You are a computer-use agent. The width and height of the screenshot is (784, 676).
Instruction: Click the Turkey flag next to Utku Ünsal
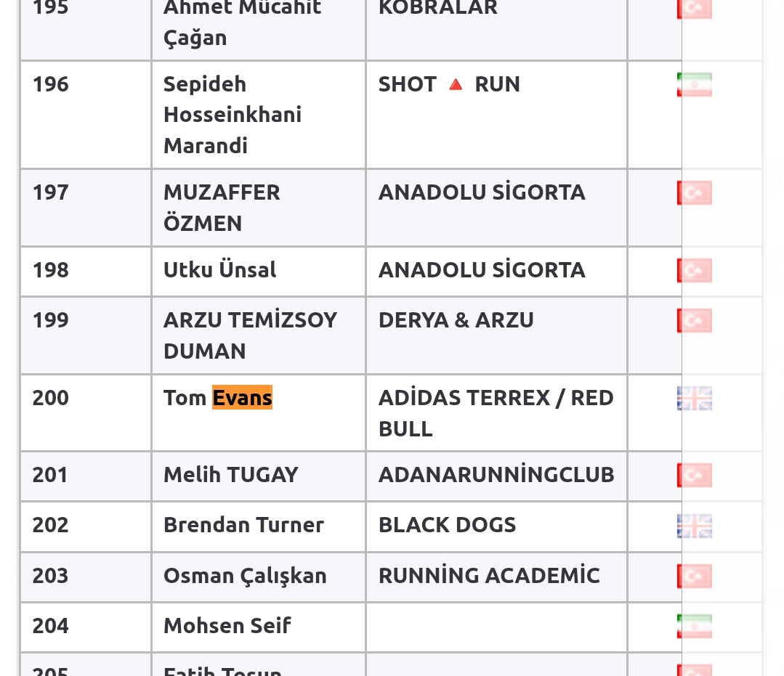pos(695,270)
